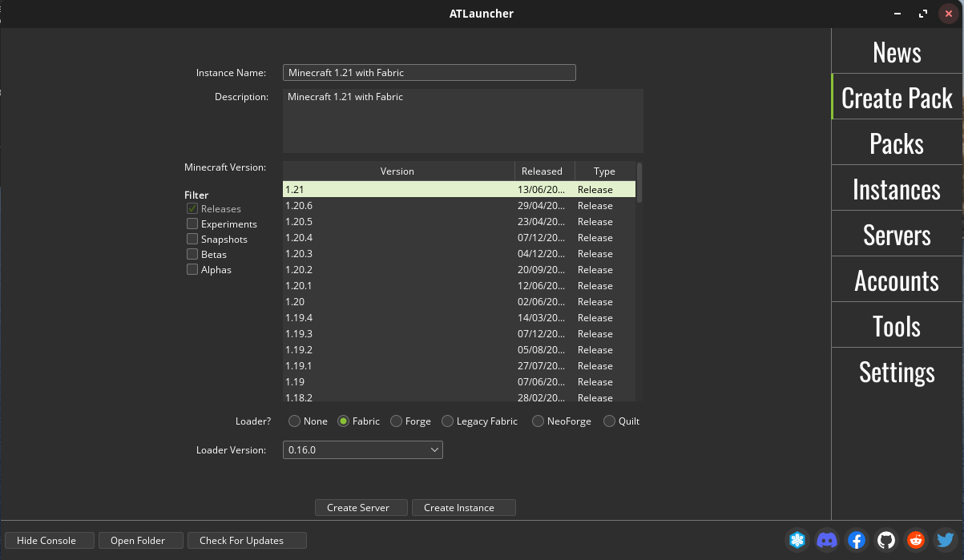Screen dimensions: 964x560
Task: Sort by the Released column header
Action: coord(544,171)
